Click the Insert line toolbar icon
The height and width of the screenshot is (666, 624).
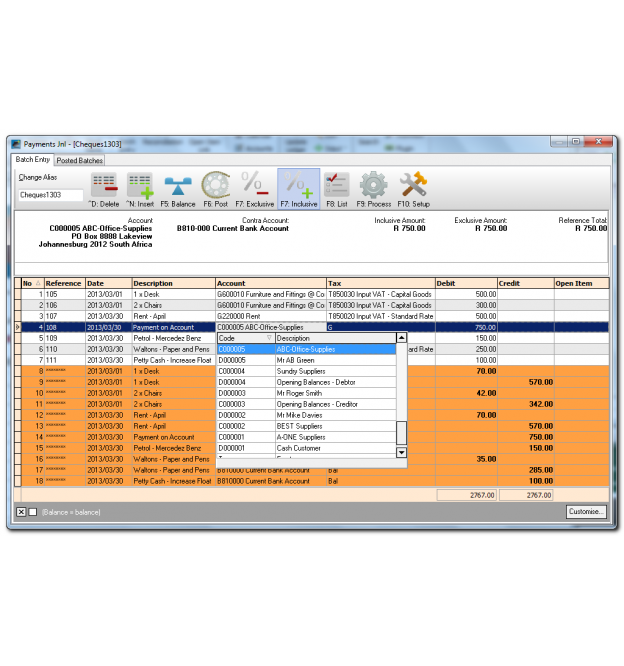(139, 185)
